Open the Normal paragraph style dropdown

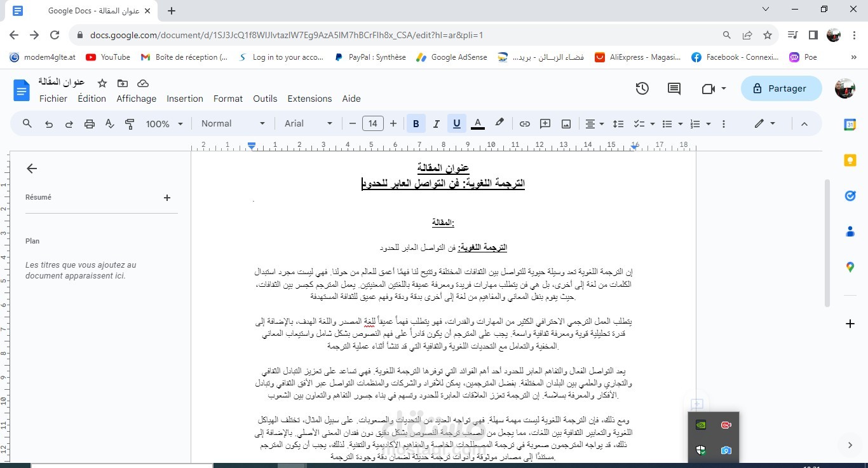(x=233, y=123)
